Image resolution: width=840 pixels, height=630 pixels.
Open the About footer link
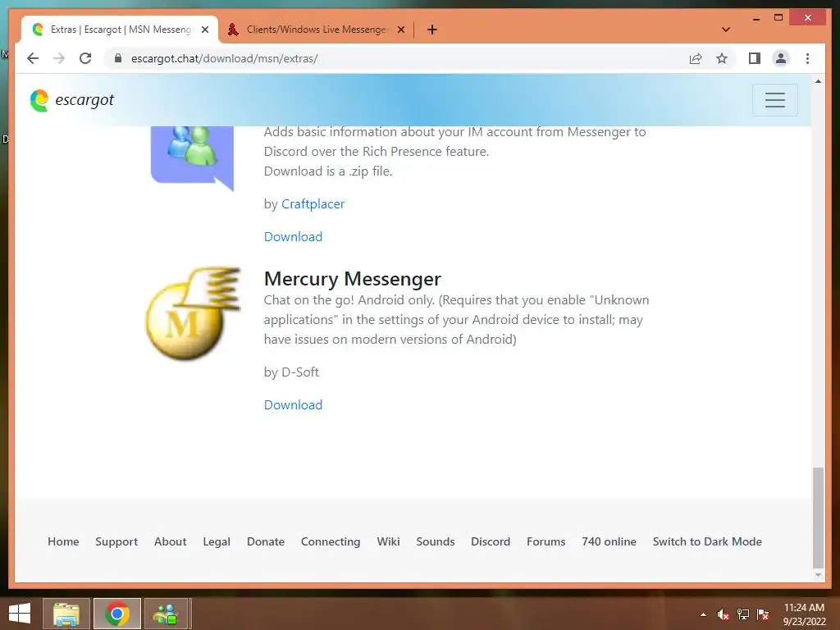(x=171, y=541)
